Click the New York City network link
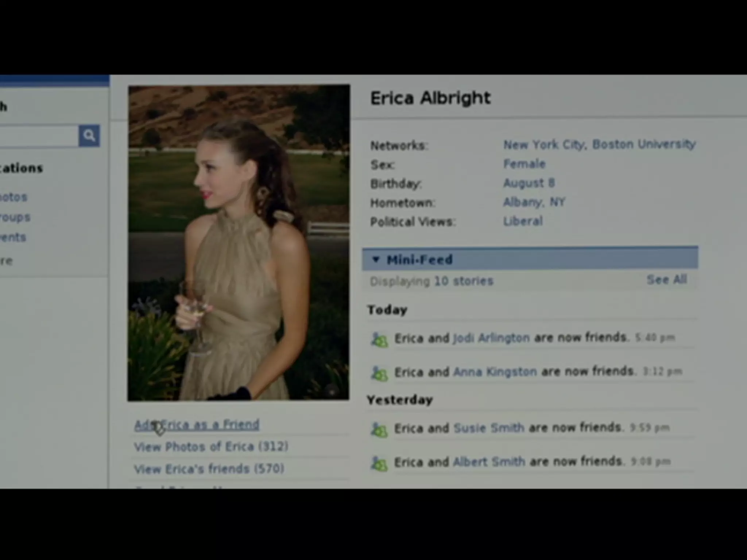Viewport: 747px width, 560px height. coord(544,145)
